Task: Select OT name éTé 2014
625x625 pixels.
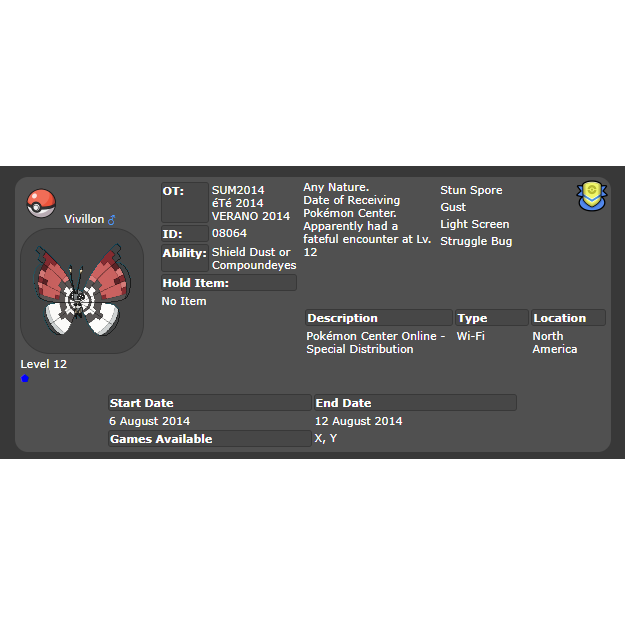Action: 238,203
